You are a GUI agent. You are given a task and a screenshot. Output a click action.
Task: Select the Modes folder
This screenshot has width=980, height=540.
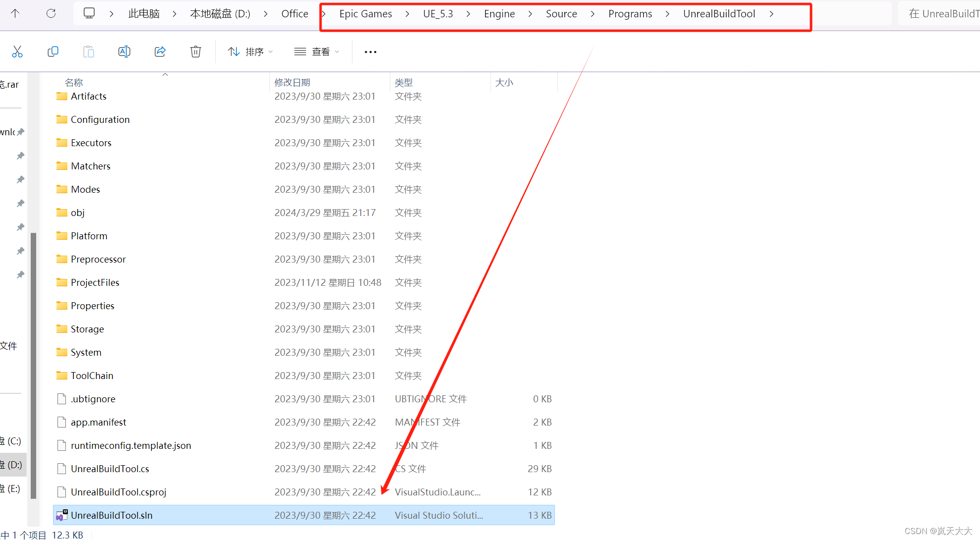pos(85,189)
